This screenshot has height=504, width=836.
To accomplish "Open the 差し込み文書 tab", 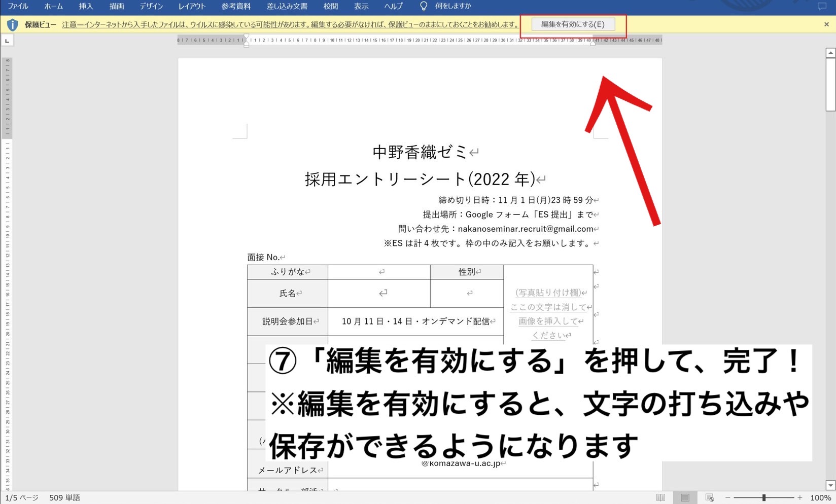I will [x=287, y=6].
